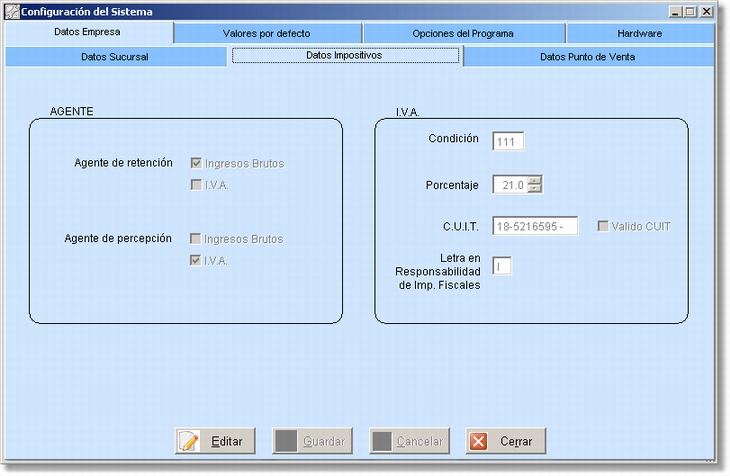Click the Condición input field
The height and width of the screenshot is (476, 730).
pos(508,141)
